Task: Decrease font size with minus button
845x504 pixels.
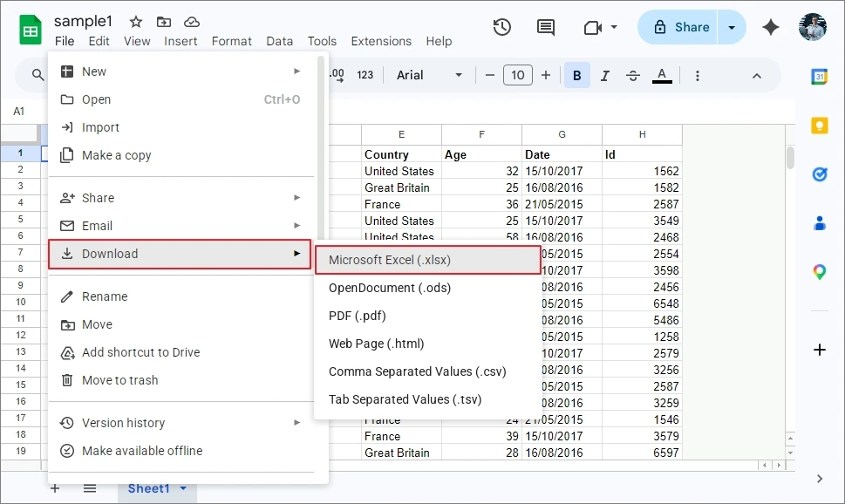Action: coord(489,75)
